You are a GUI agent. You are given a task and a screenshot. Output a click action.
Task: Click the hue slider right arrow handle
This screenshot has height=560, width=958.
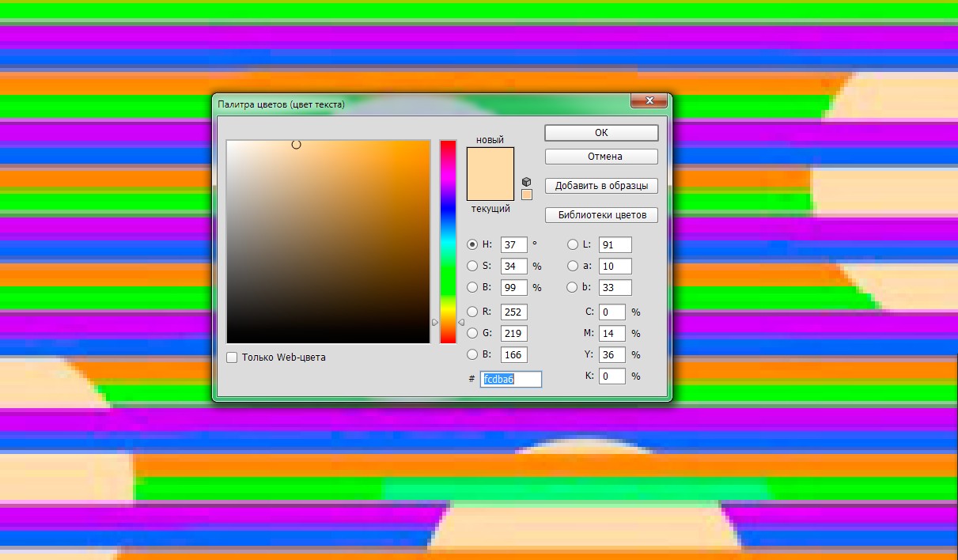pyautogui.click(x=461, y=322)
